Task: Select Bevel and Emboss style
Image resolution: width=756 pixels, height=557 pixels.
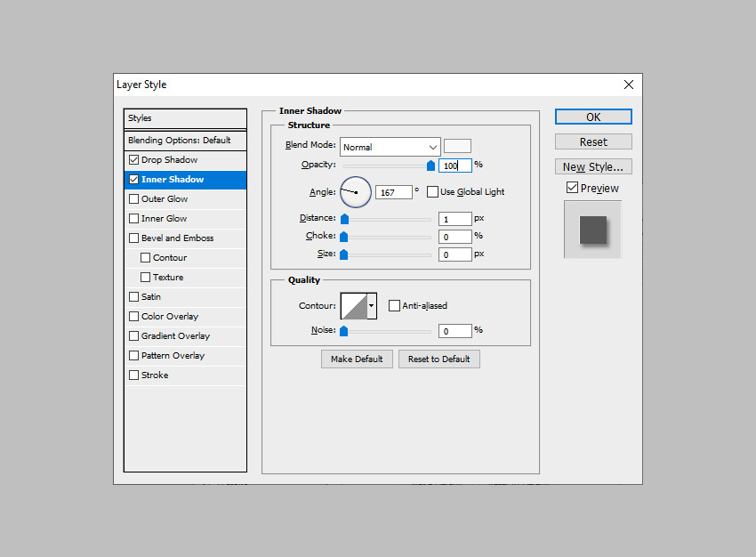Action: [177, 238]
